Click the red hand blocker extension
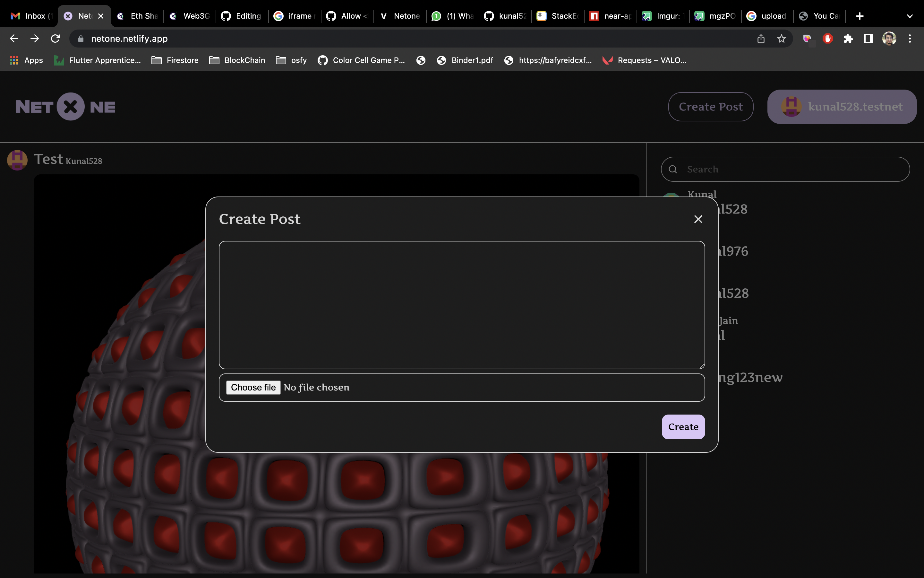Viewport: 924px width, 578px height. [x=827, y=39]
